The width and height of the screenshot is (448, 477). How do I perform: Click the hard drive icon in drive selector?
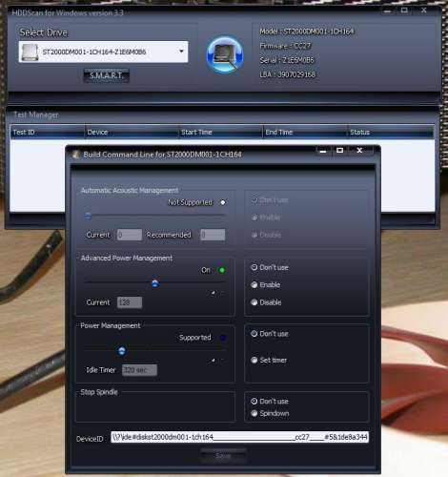[x=30, y=52]
